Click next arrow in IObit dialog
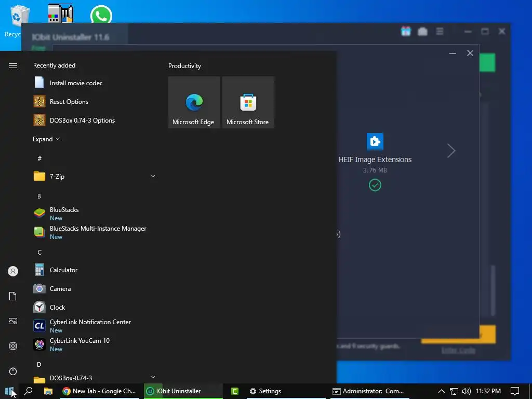The height and width of the screenshot is (399, 532). click(451, 151)
